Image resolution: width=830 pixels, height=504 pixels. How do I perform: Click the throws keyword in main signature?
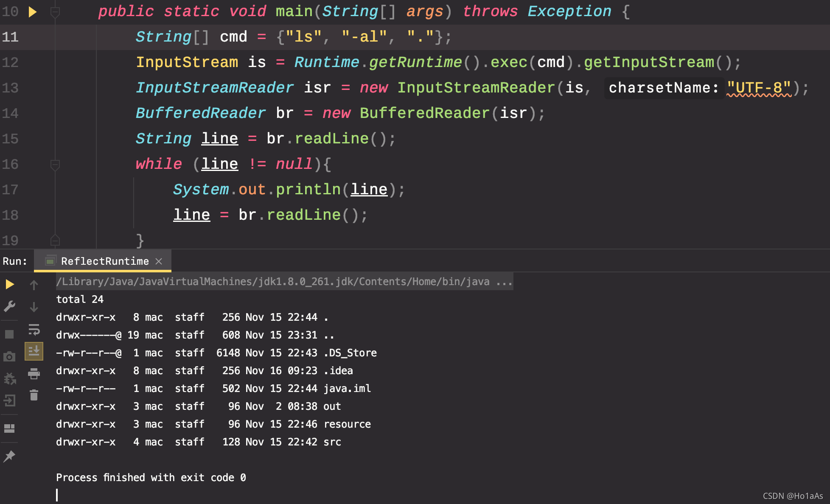click(x=490, y=11)
